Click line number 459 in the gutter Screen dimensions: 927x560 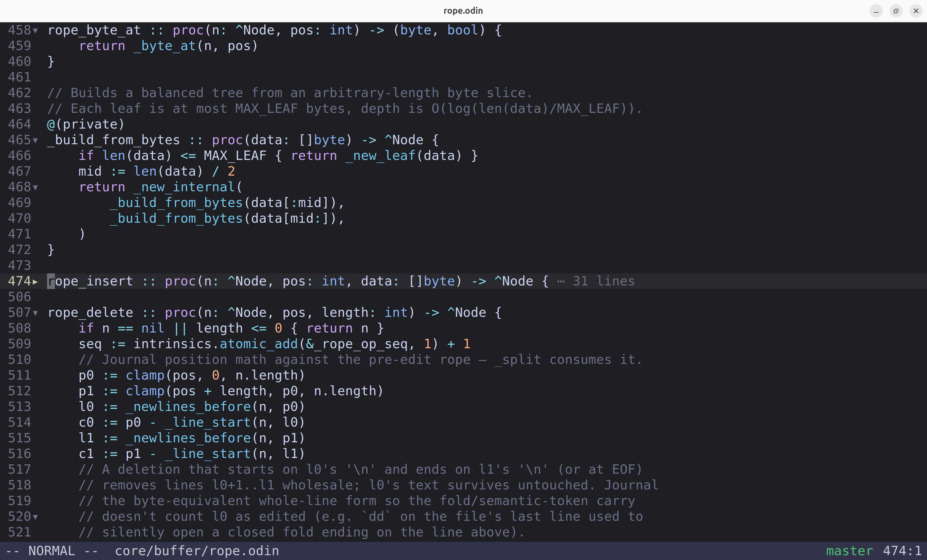point(19,46)
